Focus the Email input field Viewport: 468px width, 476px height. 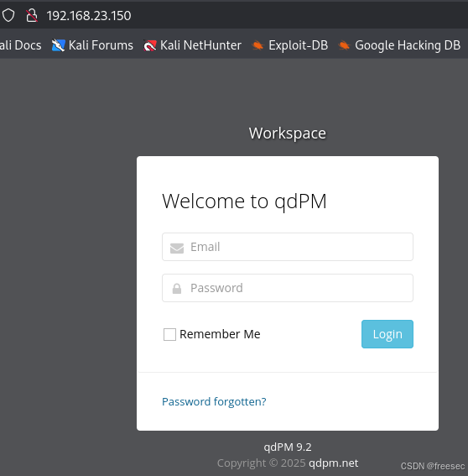288,247
